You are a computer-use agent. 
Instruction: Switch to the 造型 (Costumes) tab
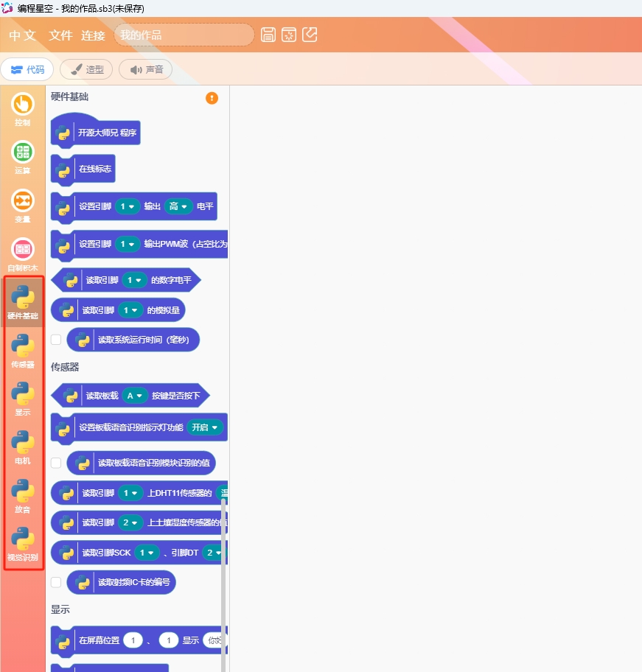(x=86, y=70)
